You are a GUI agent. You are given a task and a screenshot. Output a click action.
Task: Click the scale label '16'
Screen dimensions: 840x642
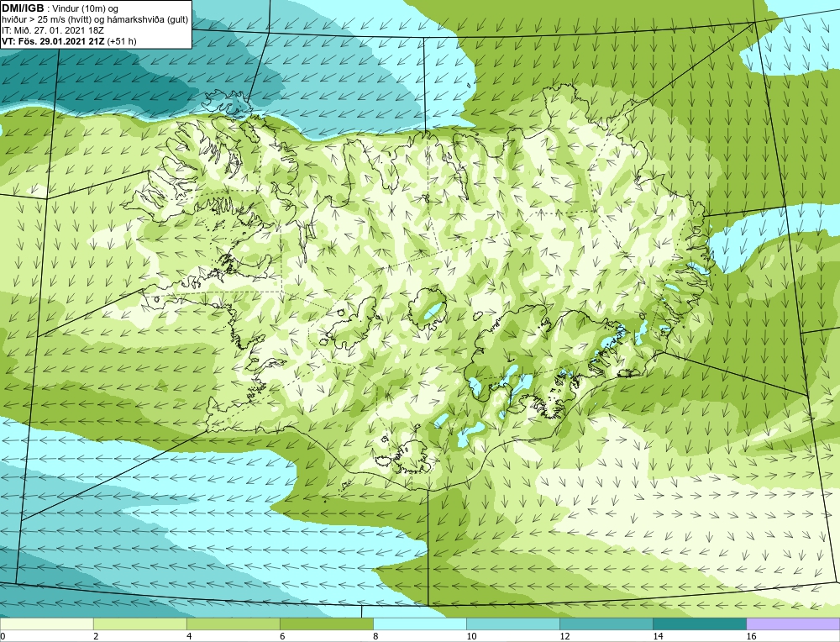pyautogui.click(x=751, y=637)
